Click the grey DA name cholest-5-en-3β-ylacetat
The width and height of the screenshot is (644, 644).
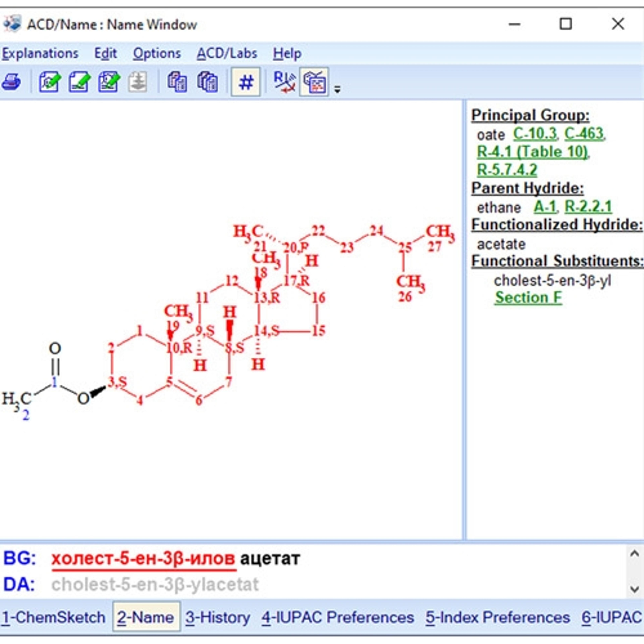pyautogui.click(x=155, y=585)
